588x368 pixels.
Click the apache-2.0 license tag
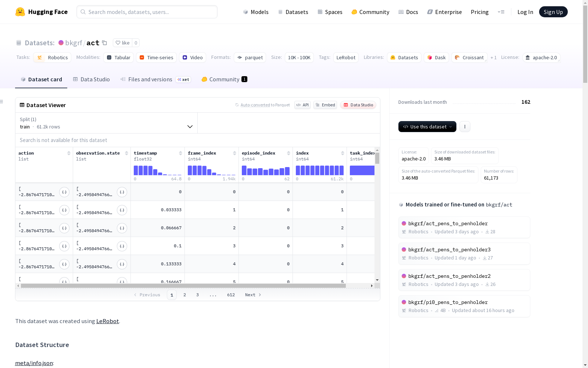(x=541, y=57)
